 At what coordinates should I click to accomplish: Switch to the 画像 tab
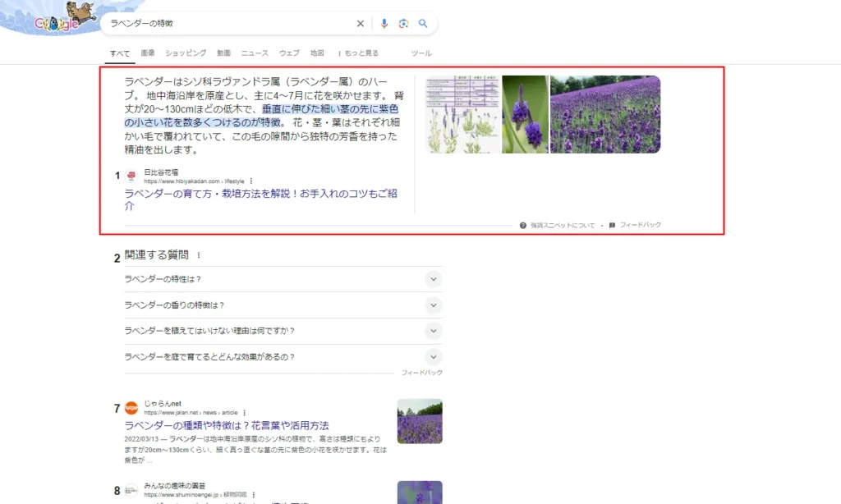pos(148,53)
